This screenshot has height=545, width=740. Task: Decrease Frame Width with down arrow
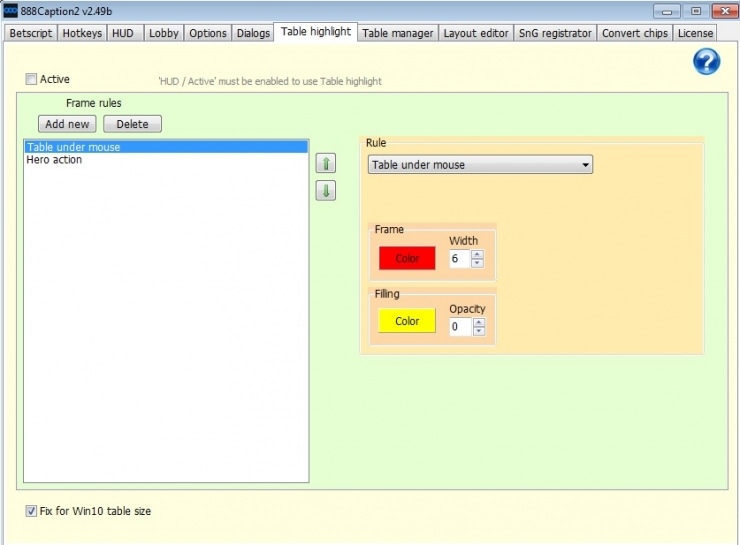[x=477, y=263]
